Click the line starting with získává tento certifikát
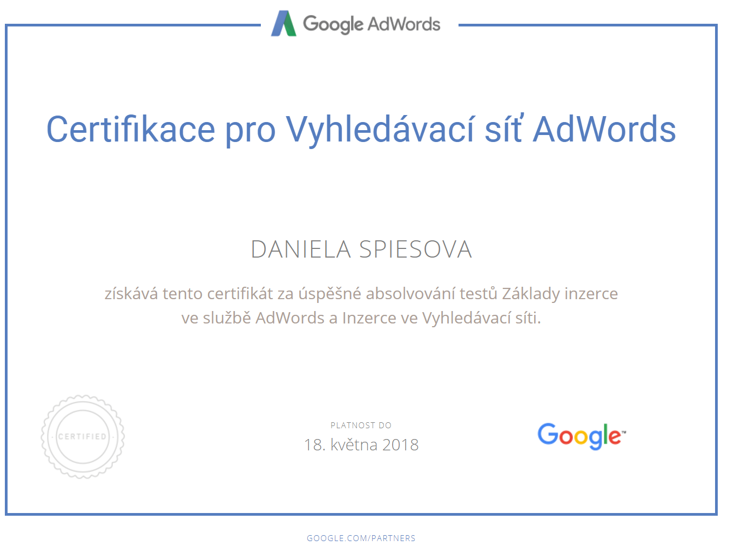 [x=361, y=293]
